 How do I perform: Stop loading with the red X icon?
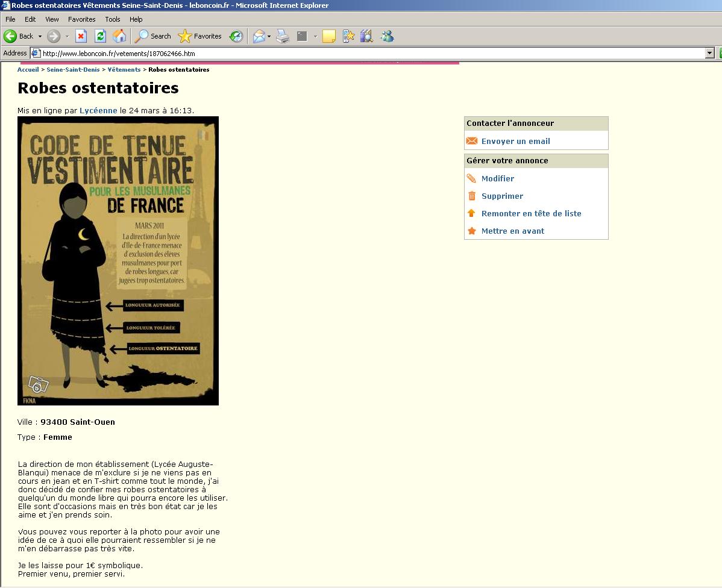[x=81, y=36]
